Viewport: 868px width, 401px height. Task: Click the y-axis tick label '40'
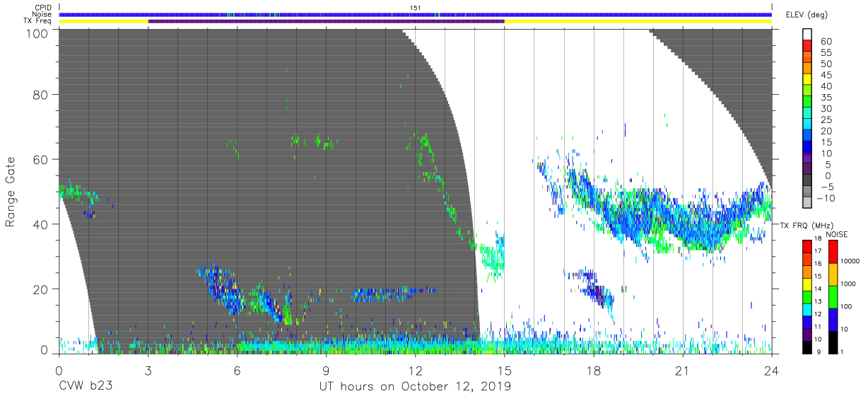pyautogui.click(x=42, y=224)
